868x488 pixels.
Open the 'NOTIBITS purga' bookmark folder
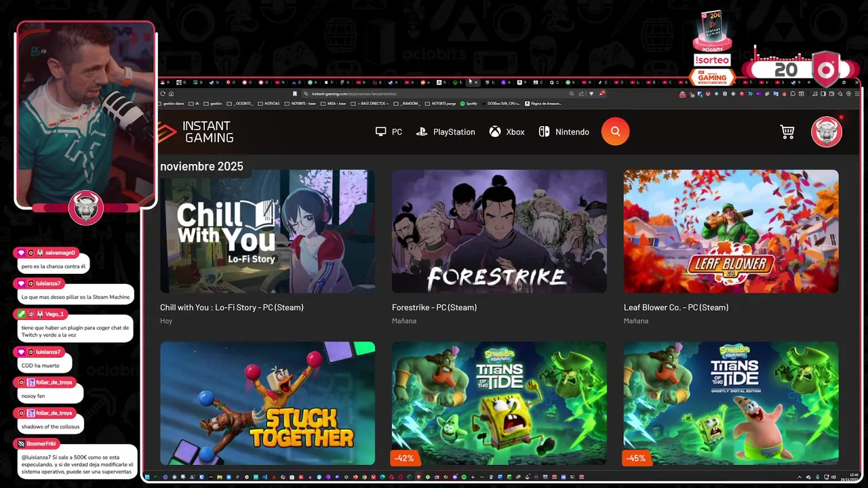tap(441, 104)
